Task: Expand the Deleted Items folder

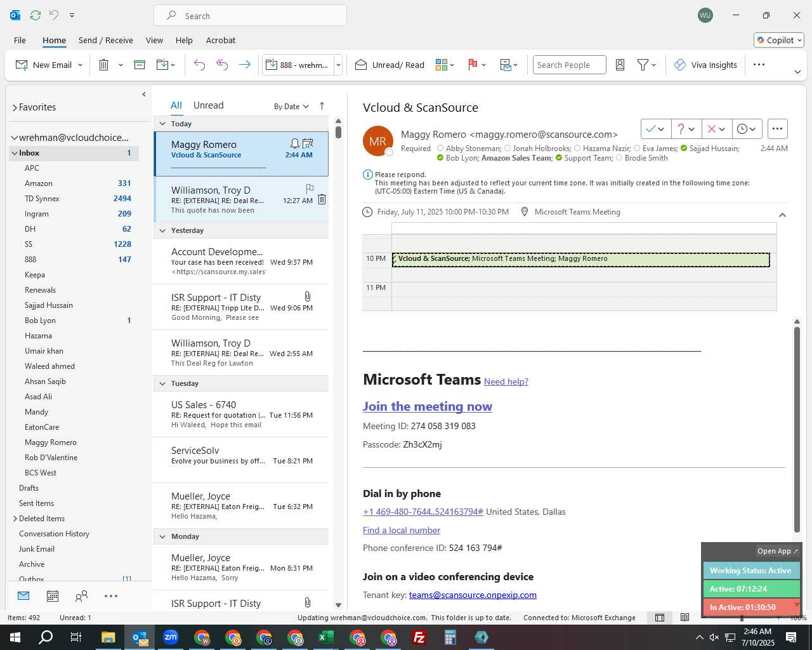Action: coord(15,519)
